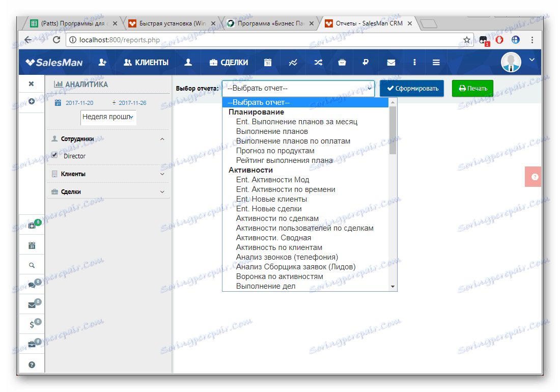
Task: Select 'Прогноз по продуктам' report
Action: [305, 151]
